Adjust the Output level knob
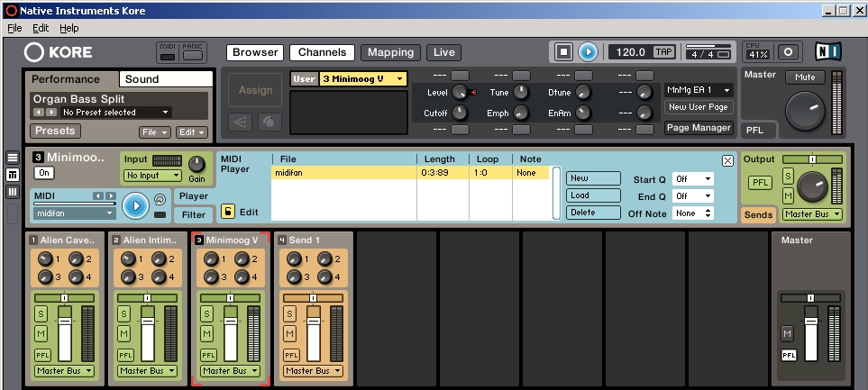This screenshot has height=390, width=868. [812, 187]
